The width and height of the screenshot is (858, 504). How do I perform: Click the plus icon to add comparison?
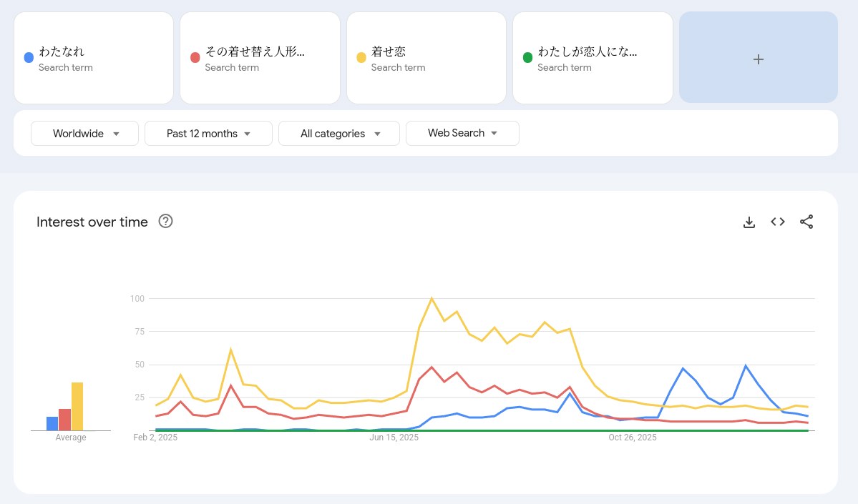[759, 59]
